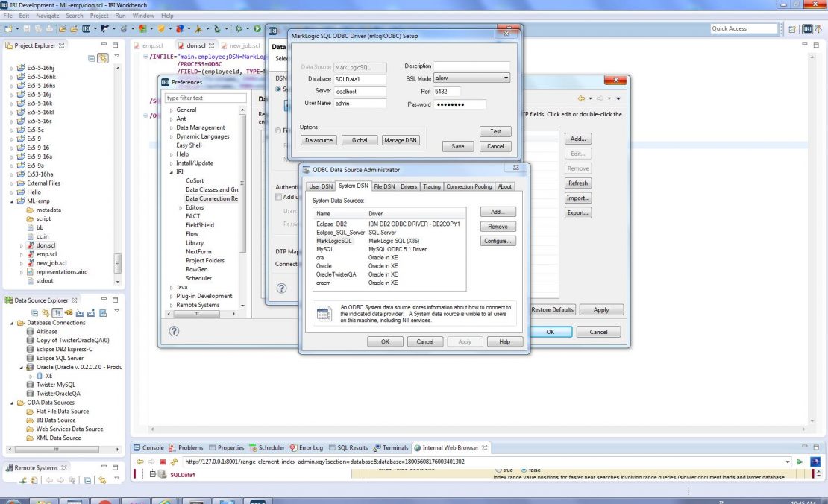Click the save icon in Data Source Explorer toolbar
This screenshot has height=504, width=828.
tap(103, 313)
